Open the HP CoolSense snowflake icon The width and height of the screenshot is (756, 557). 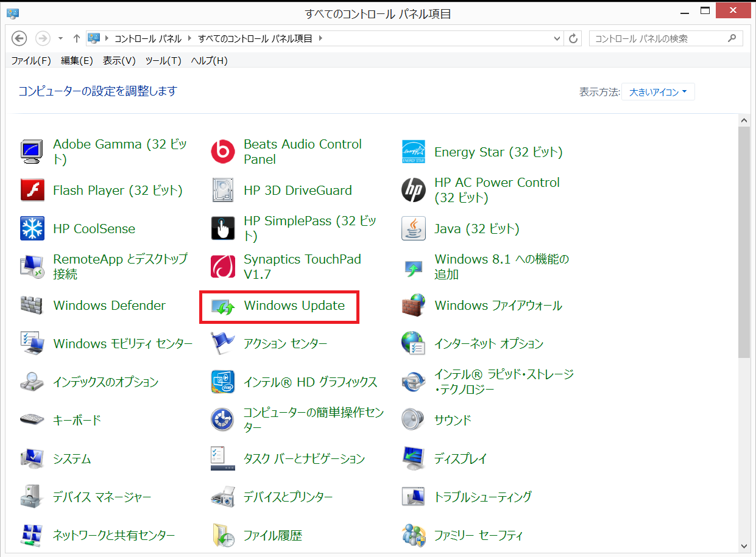pyautogui.click(x=32, y=229)
